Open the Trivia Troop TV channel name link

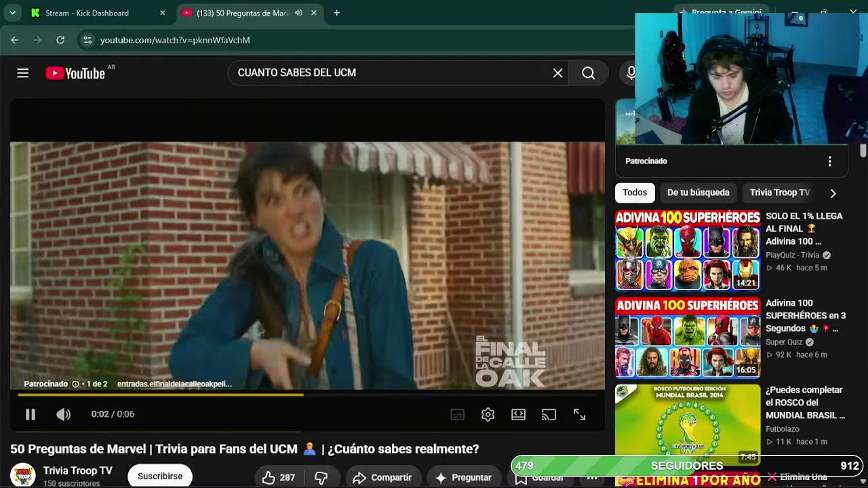pos(78,471)
